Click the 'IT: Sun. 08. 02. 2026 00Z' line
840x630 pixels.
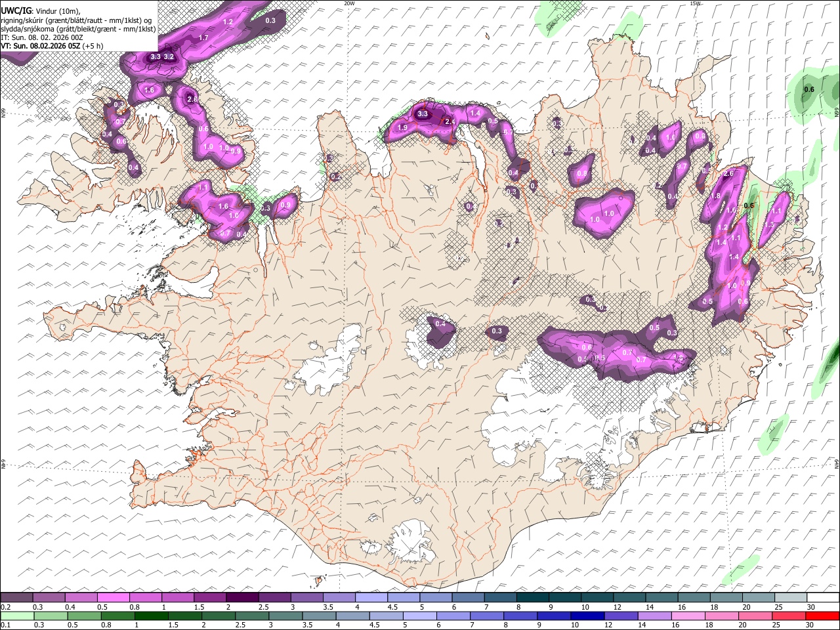point(42,37)
